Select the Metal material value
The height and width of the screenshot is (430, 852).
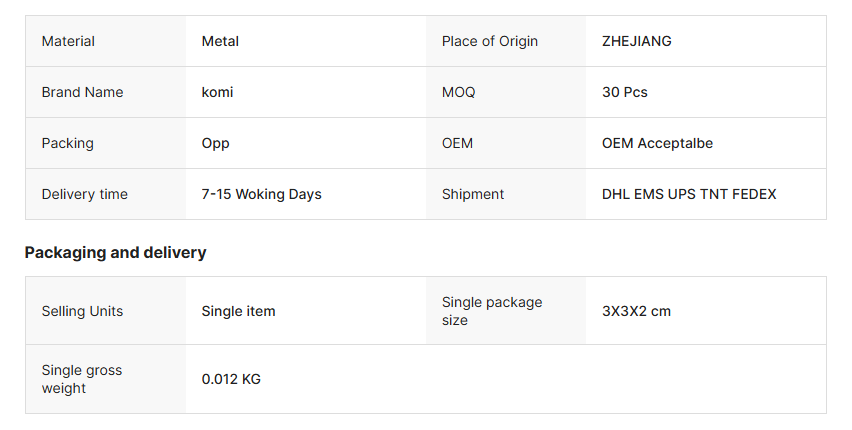[x=220, y=41]
